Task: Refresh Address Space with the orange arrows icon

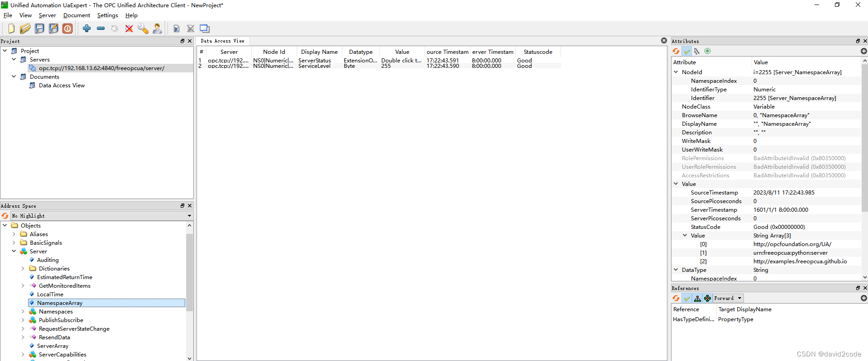Action: tap(5, 216)
